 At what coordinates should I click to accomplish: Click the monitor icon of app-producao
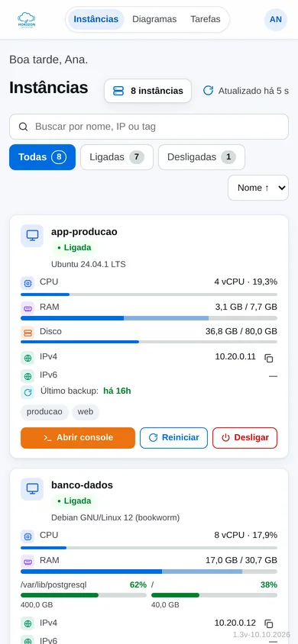click(x=32, y=235)
